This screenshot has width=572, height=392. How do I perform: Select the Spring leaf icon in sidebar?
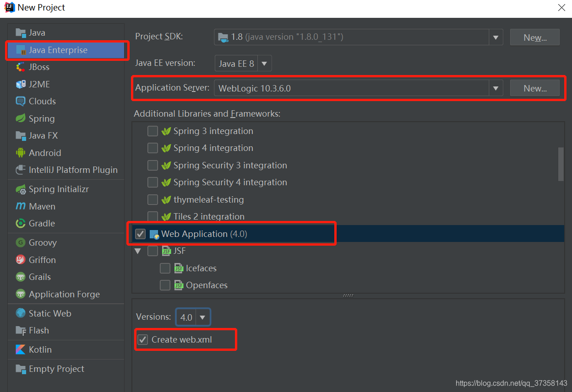click(x=21, y=118)
